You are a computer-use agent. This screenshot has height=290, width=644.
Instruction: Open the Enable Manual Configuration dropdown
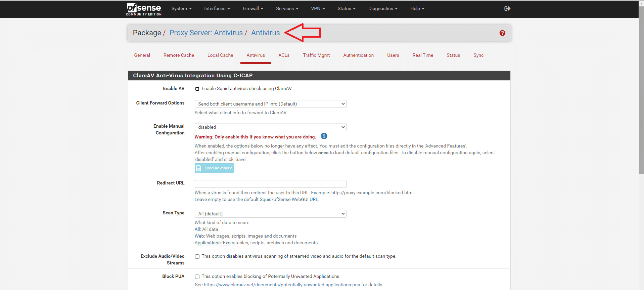[x=270, y=127]
